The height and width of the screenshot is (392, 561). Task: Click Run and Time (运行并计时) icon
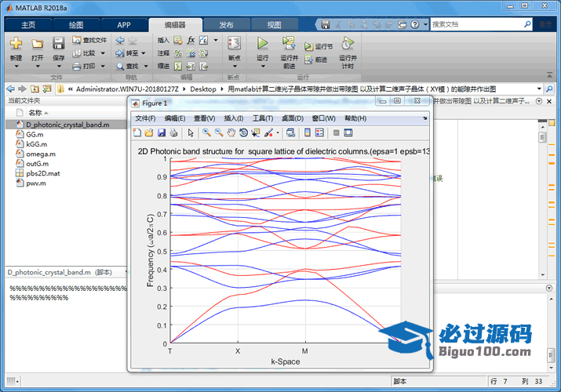(x=348, y=43)
